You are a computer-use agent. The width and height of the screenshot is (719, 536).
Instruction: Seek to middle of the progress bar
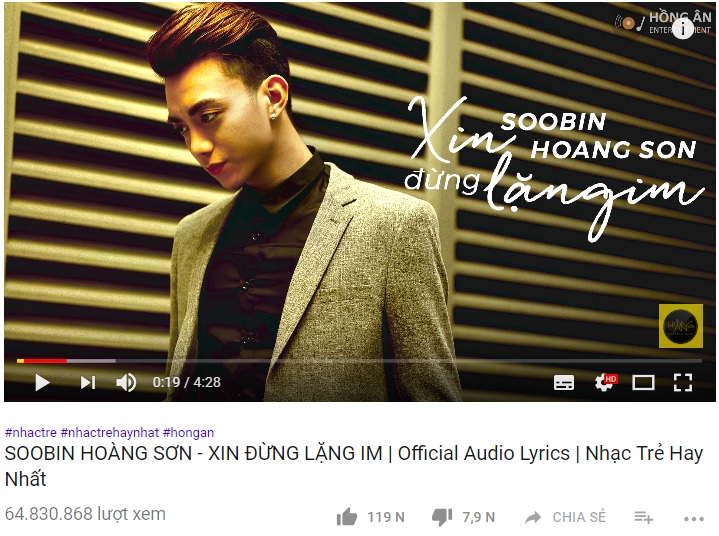(x=360, y=361)
